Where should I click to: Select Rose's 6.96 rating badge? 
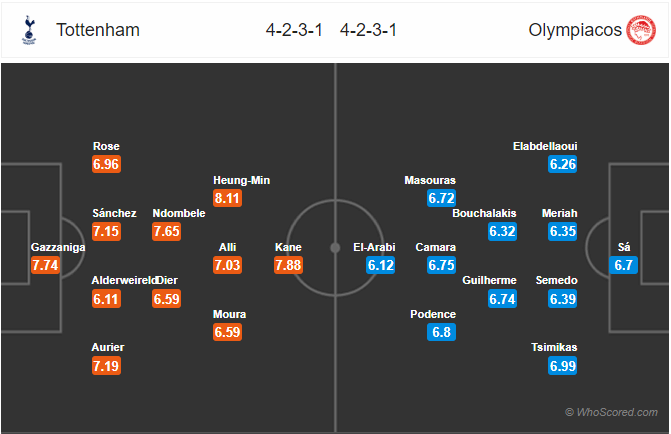pos(106,164)
